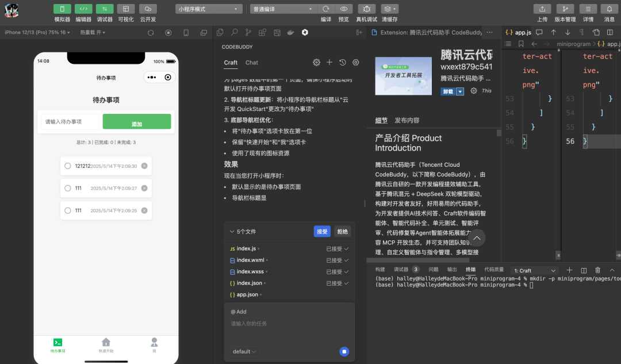This screenshot has width=621, height=364.
Task: Switch to the 调试器 bottom panel tab
Action: pos(401,270)
